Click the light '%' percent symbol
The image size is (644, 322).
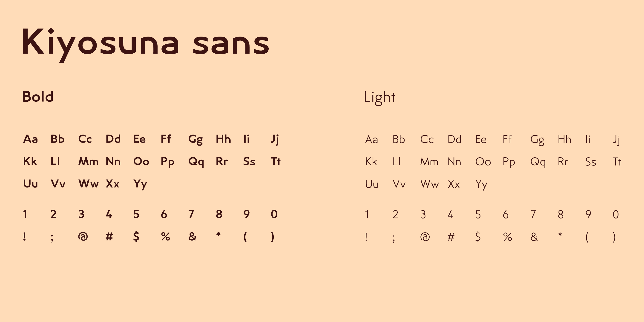coord(508,237)
